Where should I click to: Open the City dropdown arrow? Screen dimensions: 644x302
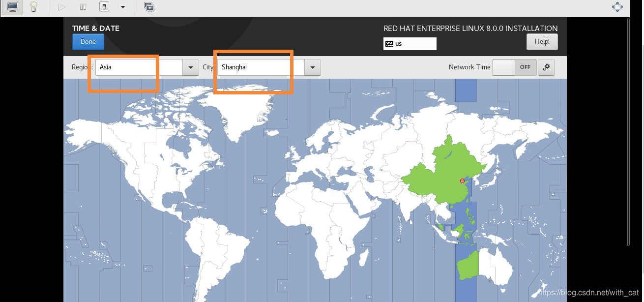(x=313, y=67)
